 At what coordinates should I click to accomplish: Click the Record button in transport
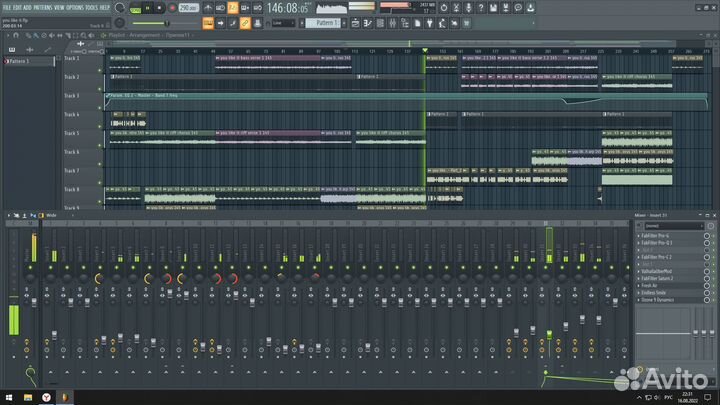pyautogui.click(x=171, y=8)
